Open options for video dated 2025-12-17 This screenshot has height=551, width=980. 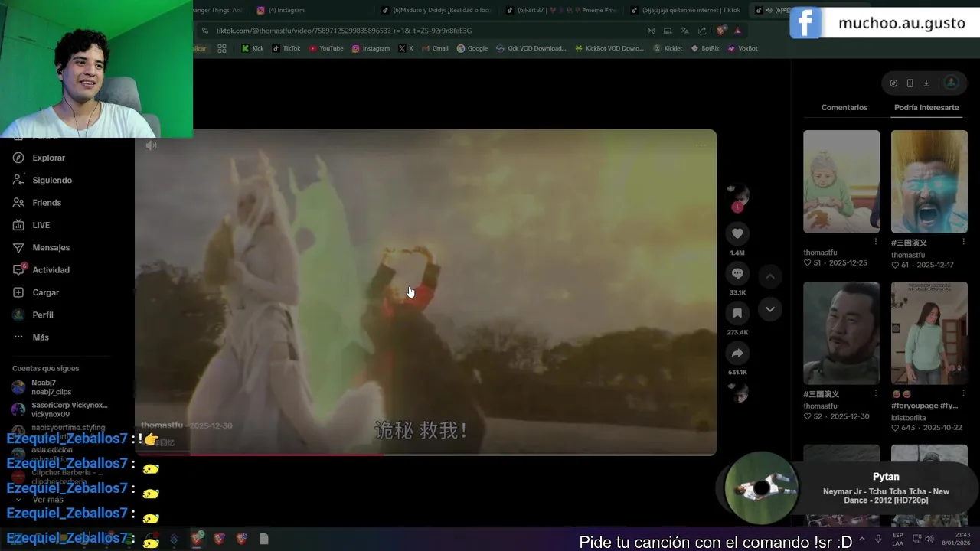click(x=964, y=242)
